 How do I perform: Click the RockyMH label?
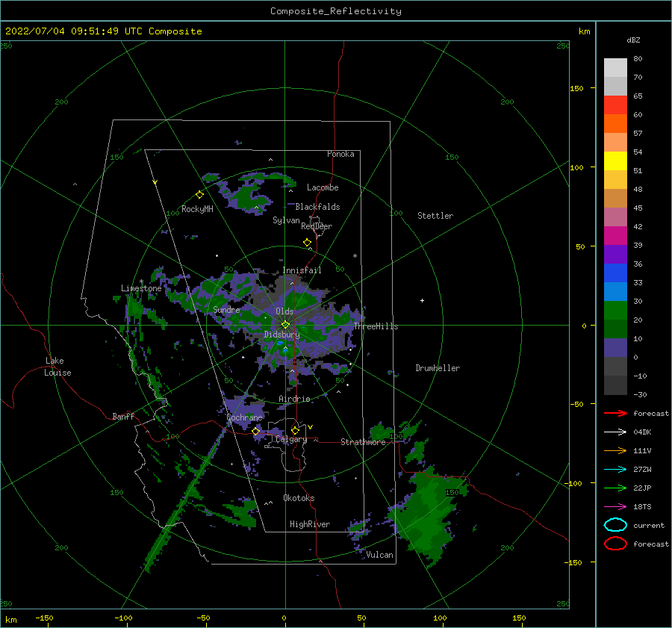(197, 209)
